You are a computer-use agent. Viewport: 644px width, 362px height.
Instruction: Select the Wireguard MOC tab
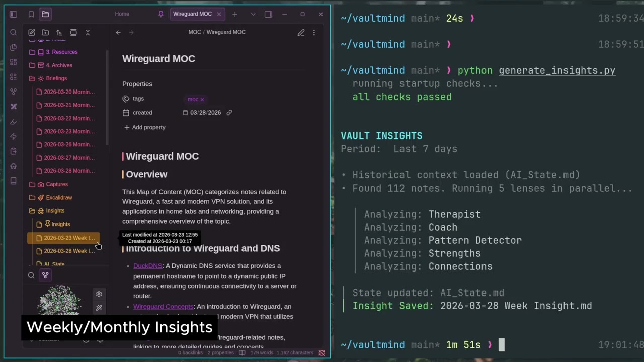192,14
